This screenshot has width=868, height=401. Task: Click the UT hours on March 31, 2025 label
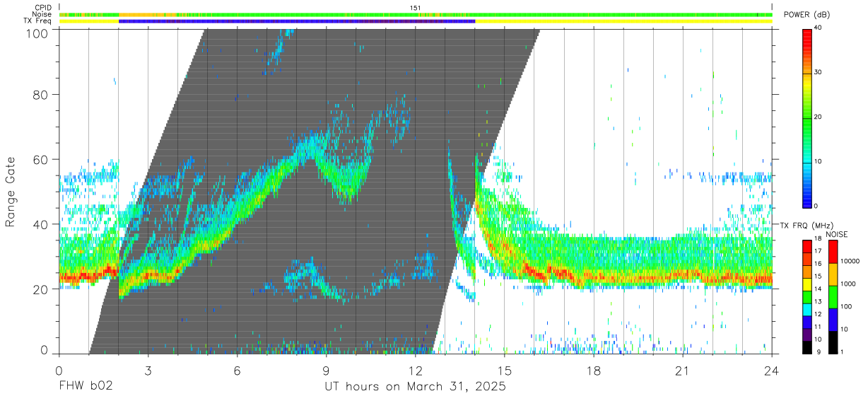point(415,387)
